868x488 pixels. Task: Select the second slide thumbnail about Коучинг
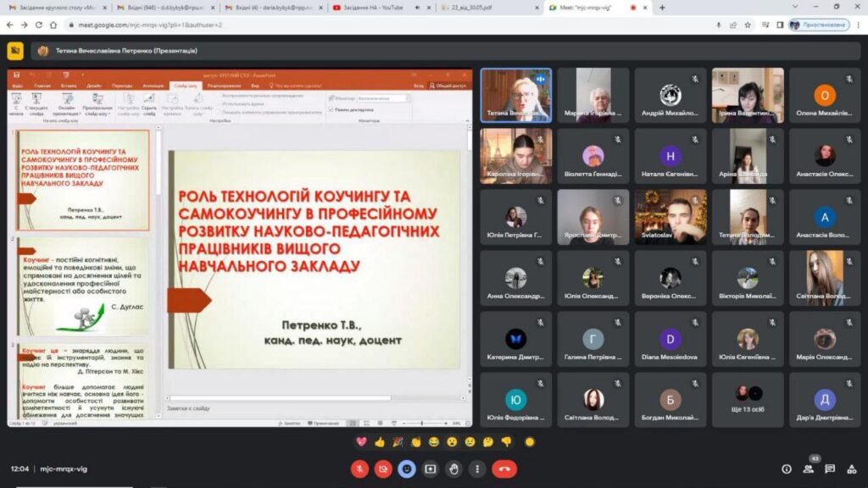(x=84, y=285)
